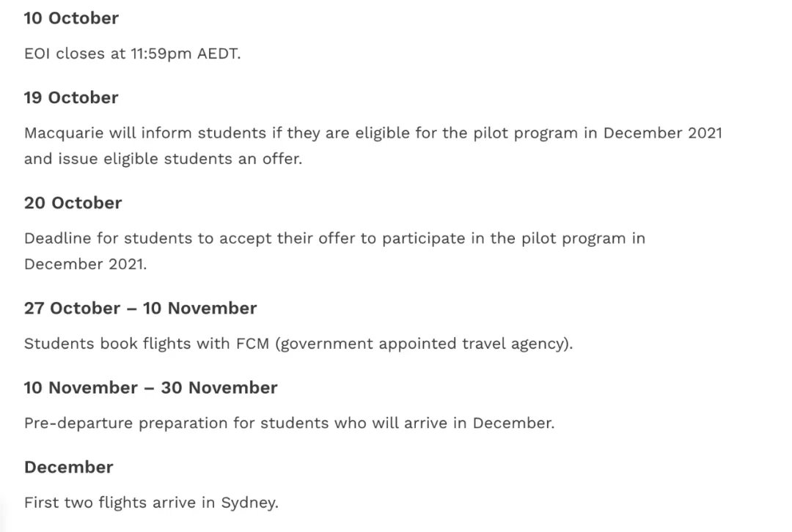The width and height of the screenshot is (792, 532).
Task: Click the Pre-departure preparation paragraph
Action: point(290,423)
